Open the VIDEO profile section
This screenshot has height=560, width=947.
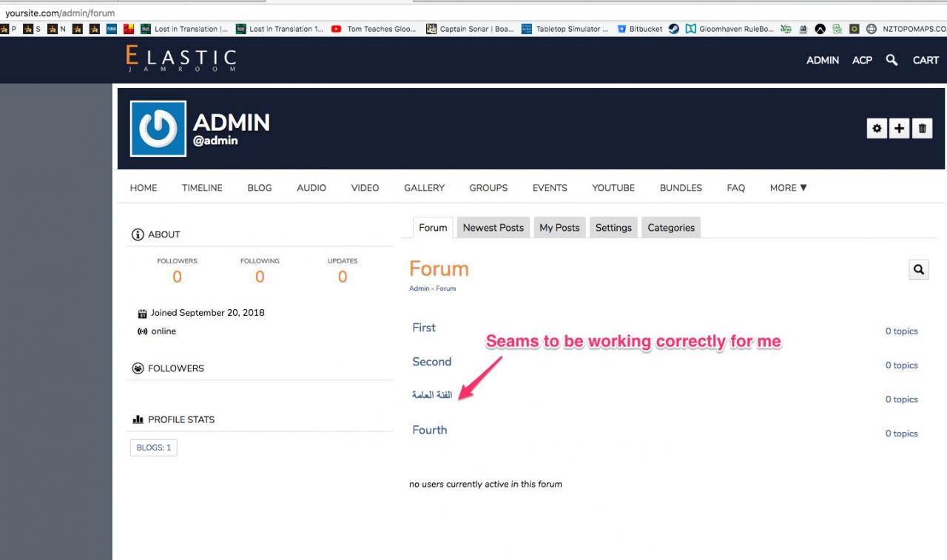(365, 188)
